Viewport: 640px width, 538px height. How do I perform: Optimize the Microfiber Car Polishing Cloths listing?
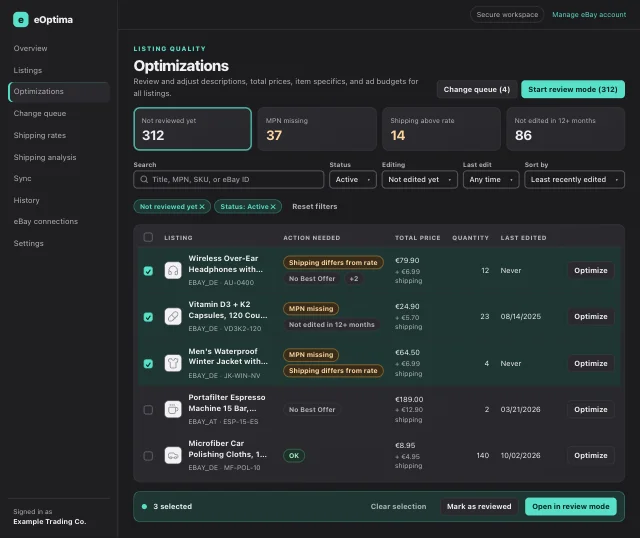pyautogui.click(x=591, y=456)
